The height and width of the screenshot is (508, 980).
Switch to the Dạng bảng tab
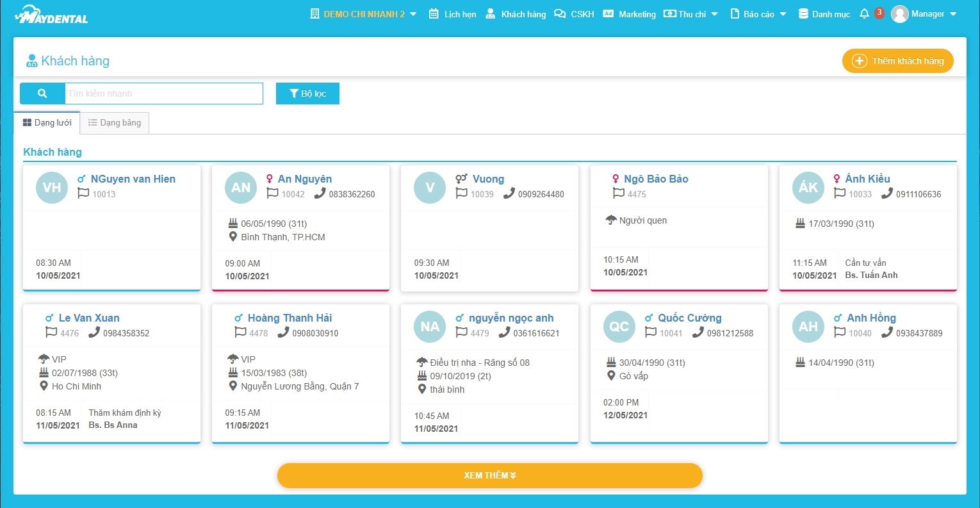(115, 123)
